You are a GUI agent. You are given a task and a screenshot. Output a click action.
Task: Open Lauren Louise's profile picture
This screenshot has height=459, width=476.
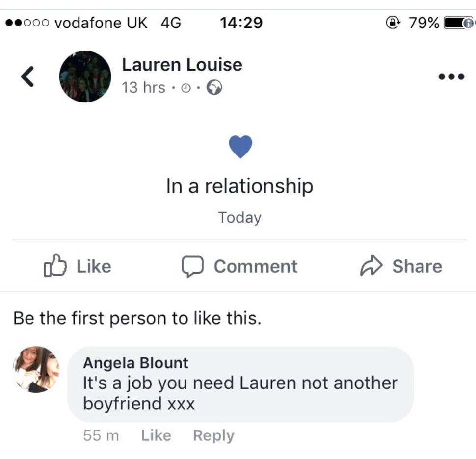tap(85, 76)
